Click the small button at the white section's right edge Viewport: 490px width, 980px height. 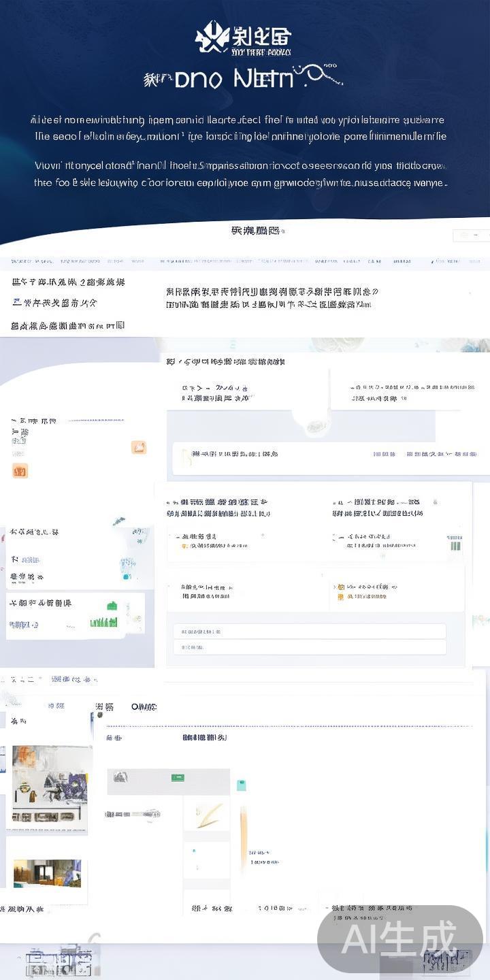[x=472, y=235]
